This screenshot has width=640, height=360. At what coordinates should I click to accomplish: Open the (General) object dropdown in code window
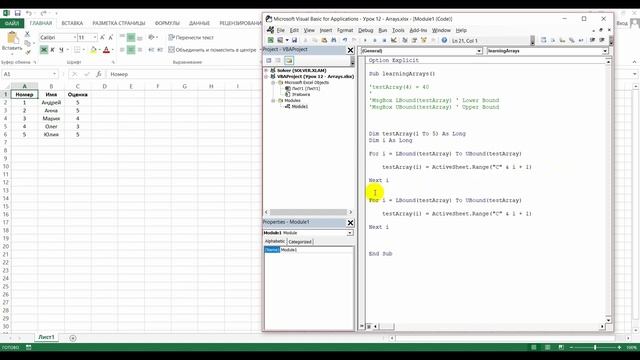(x=479, y=51)
